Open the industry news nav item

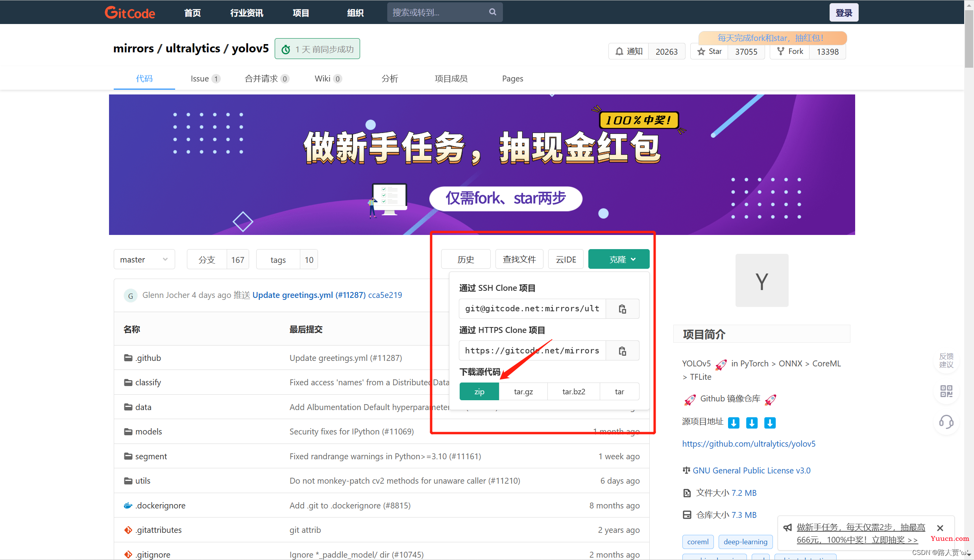pyautogui.click(x=247, y=13)
